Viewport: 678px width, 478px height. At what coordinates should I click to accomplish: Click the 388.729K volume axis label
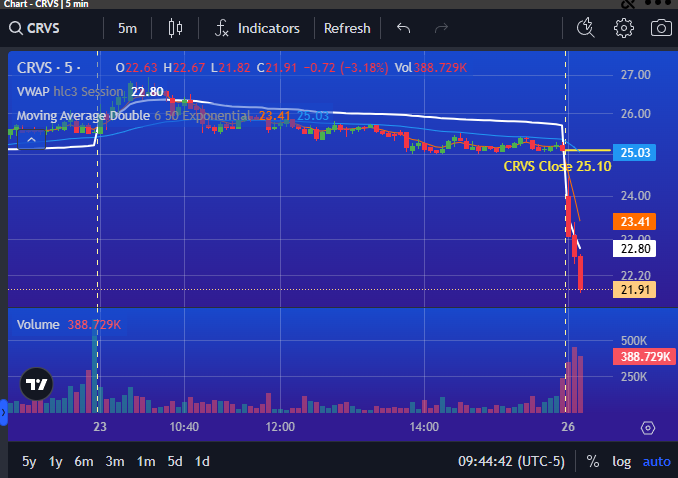[645, 356]
